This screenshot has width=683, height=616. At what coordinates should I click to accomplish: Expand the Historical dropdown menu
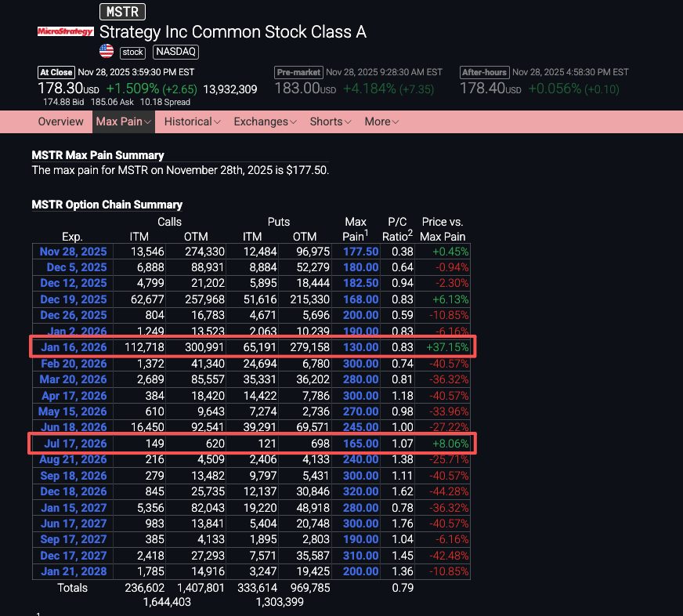[x=192, y=121]
